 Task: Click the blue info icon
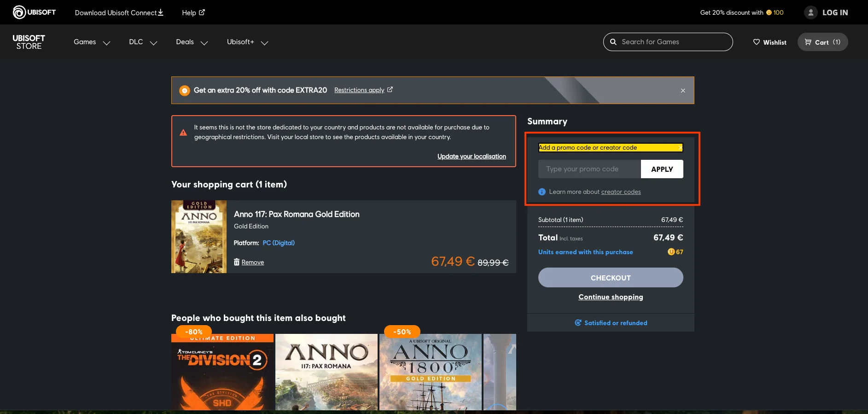coord(542,192)
